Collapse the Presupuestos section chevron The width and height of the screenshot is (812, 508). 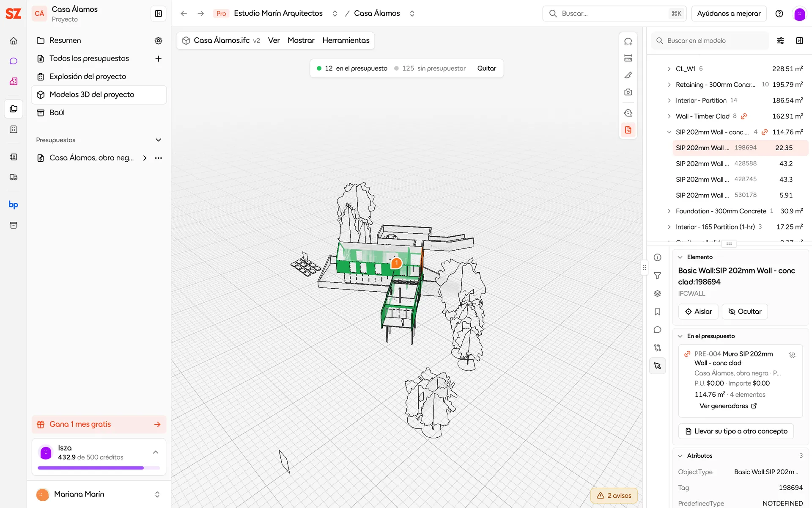159,140
